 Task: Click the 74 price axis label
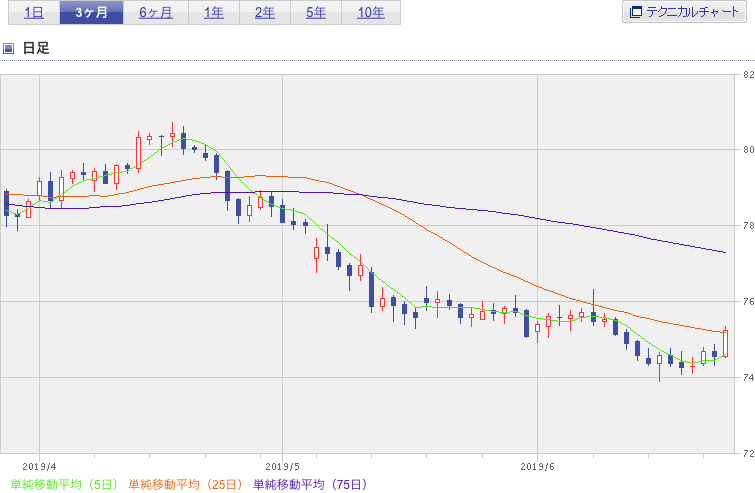point(749,377)
